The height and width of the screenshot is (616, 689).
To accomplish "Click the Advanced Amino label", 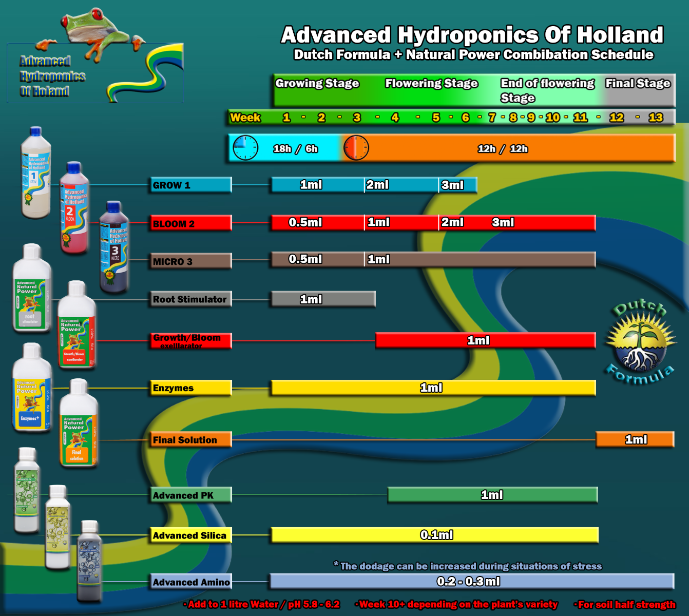I will [190, 582].
